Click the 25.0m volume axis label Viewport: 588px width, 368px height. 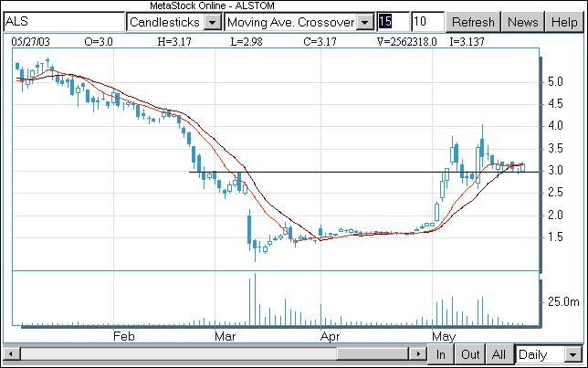click(x=563, y=301)
